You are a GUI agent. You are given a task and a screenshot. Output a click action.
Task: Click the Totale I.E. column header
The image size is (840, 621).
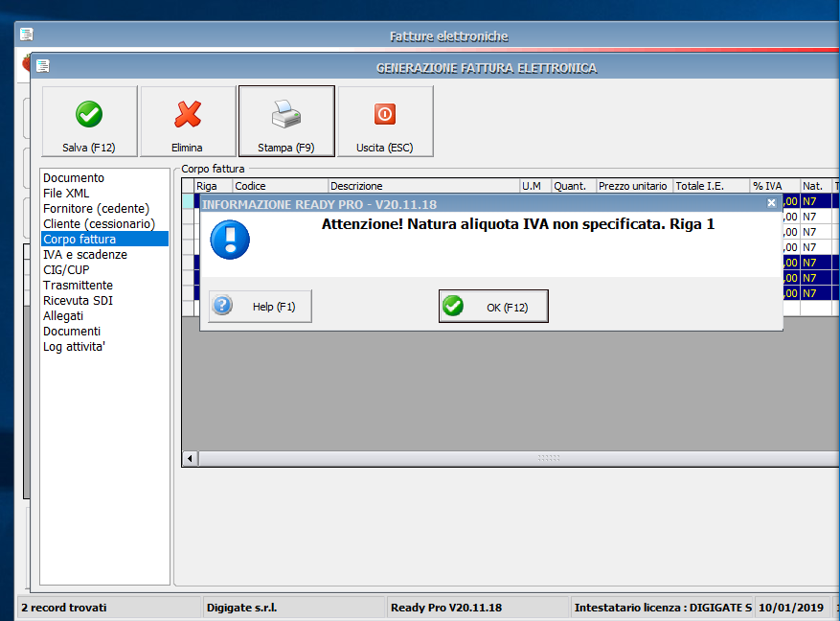coord(712,186)
